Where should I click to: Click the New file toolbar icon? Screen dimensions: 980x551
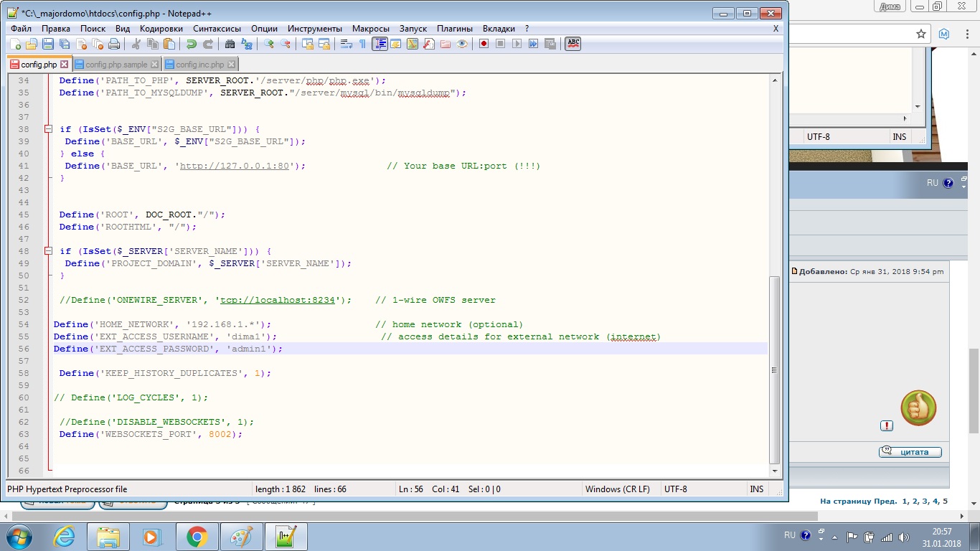[x=15, y=44]
